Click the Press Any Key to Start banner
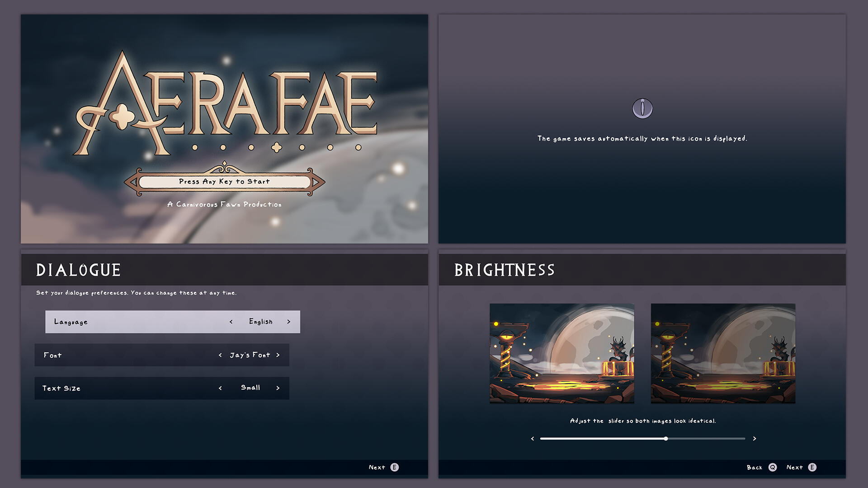 [x=225, y=182]
